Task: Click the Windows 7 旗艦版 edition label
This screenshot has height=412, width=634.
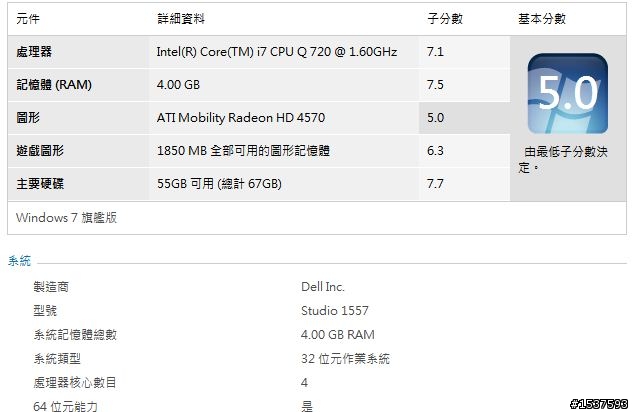Action: pyautogui.click(x=67, y=218)
